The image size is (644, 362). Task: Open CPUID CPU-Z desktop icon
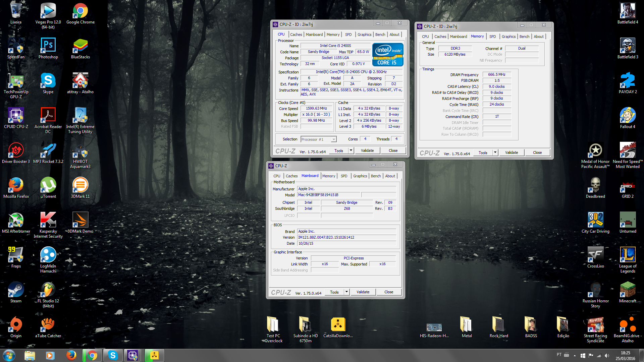coord(16,118)
